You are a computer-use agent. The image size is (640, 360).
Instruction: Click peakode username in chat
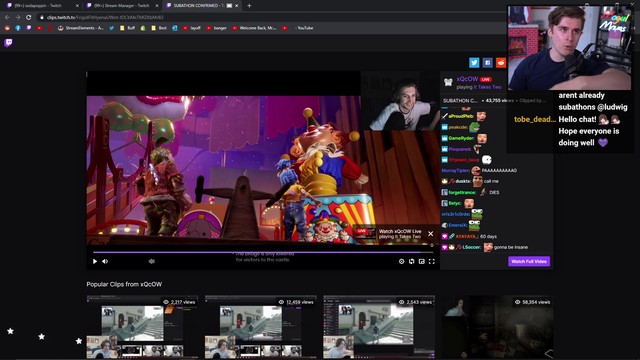point(458,127)
